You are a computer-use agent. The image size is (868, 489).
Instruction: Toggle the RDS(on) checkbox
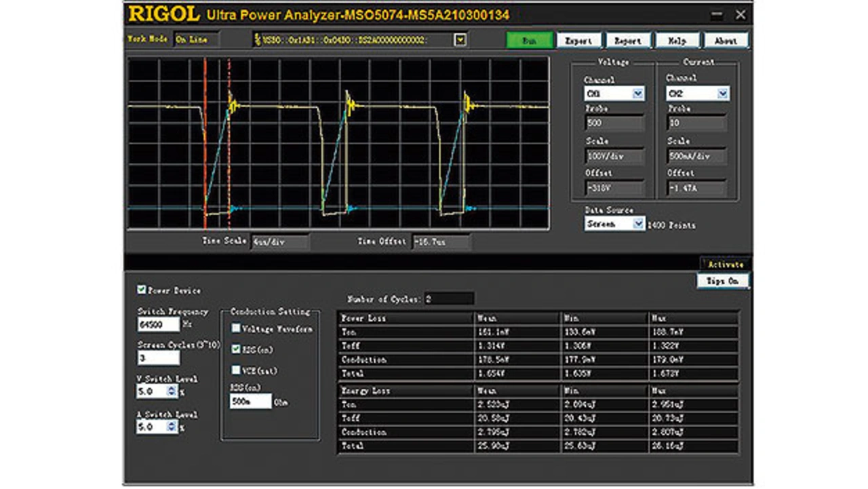coord(236,349)
